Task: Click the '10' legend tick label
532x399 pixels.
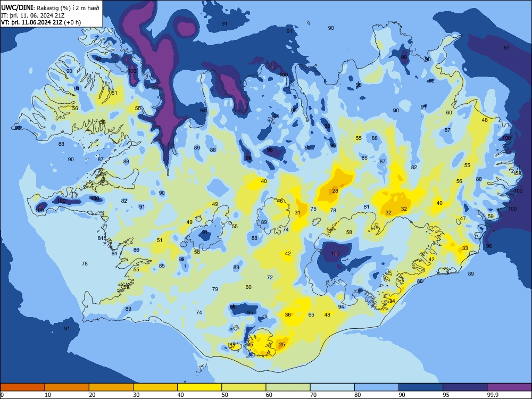Action: tap(48, 395)
